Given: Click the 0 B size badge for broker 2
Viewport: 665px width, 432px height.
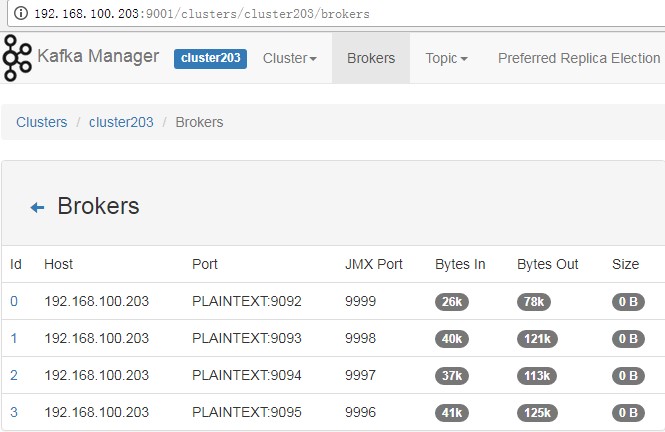Looking at the screenshot, I should pos(628,376).
